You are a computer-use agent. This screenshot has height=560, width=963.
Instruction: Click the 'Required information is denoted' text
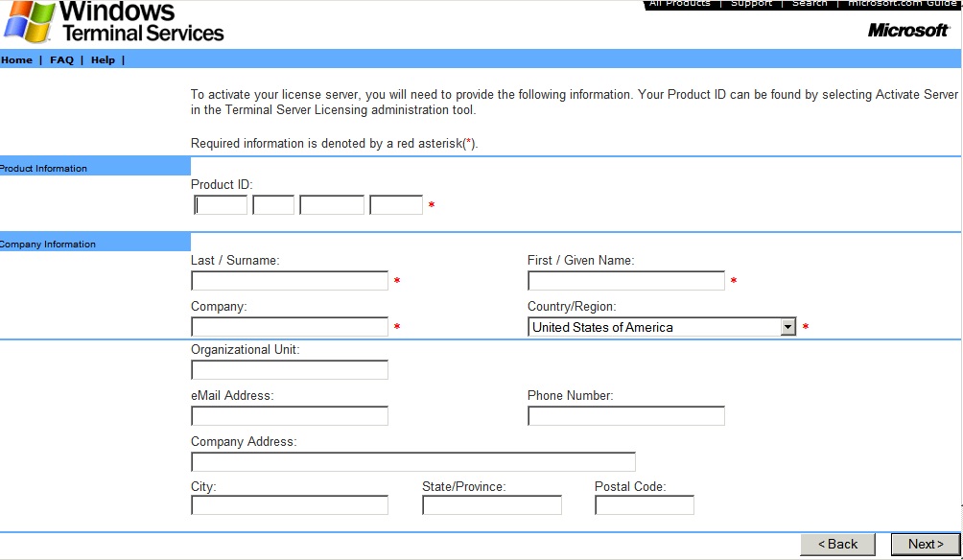pyautogui.click(x=334, y=143)
